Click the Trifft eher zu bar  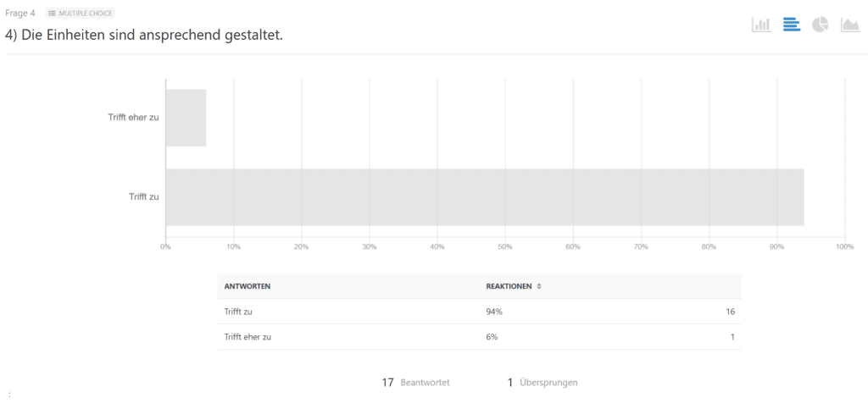click(x=186, y=118)
